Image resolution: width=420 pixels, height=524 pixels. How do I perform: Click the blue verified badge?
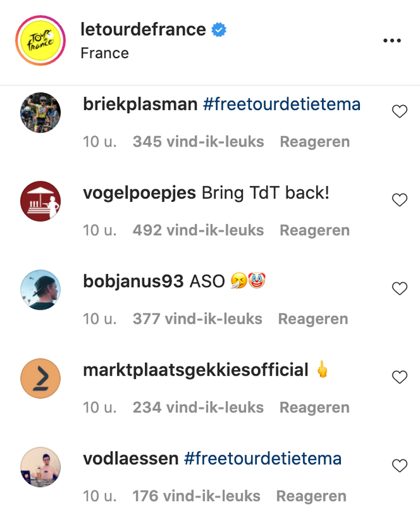coord(219,30)
